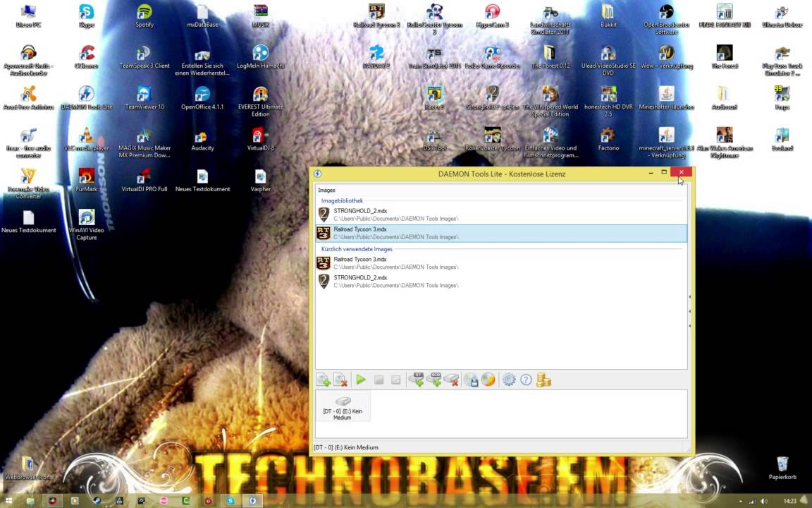Open the Railroad Tycoon 3 desktop shortcut
The width and height of the screenshot is (812, 508).
376,16
